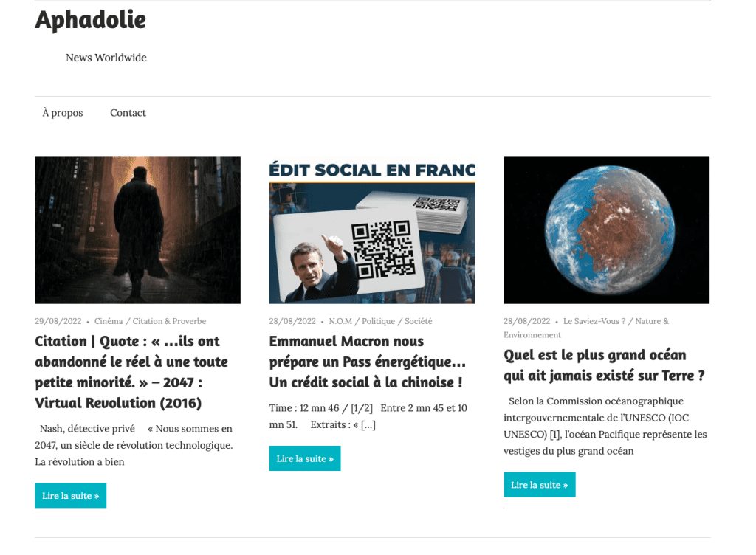756x555 pixels.
Task: Select the Société category link
Action: coord(419,321)
